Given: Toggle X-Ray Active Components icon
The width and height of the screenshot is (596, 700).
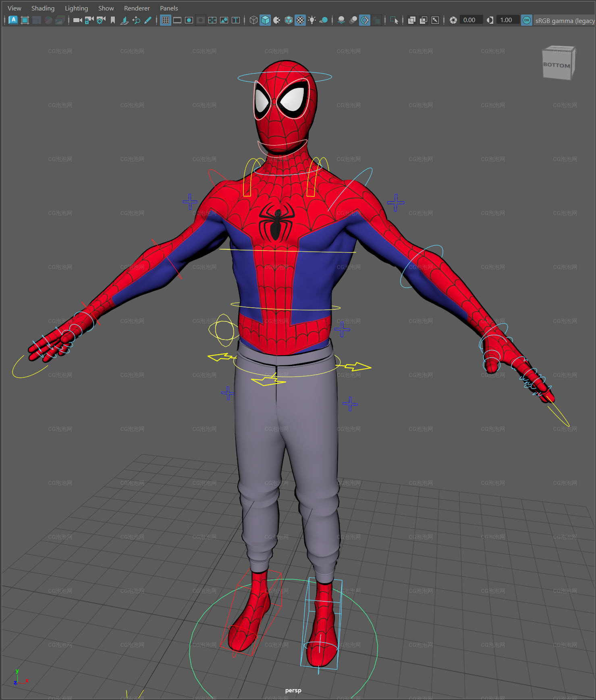Looking at the screenshot, I should (424, 20).
